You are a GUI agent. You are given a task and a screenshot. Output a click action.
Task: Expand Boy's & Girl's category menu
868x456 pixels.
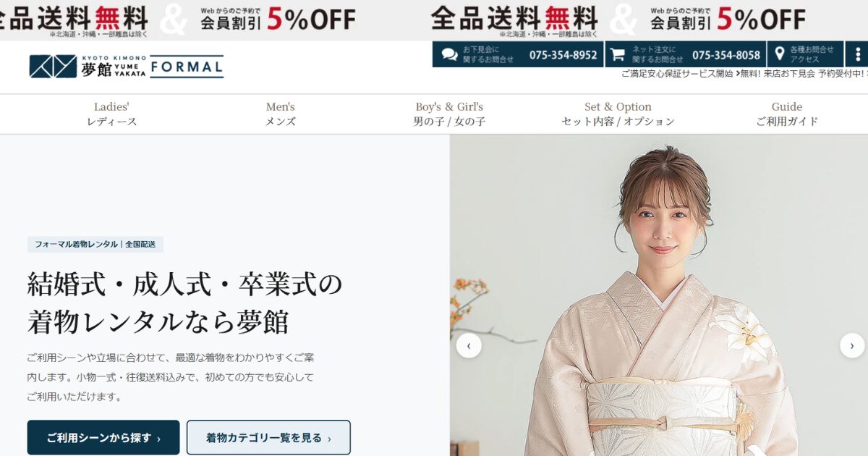point(449,114)
